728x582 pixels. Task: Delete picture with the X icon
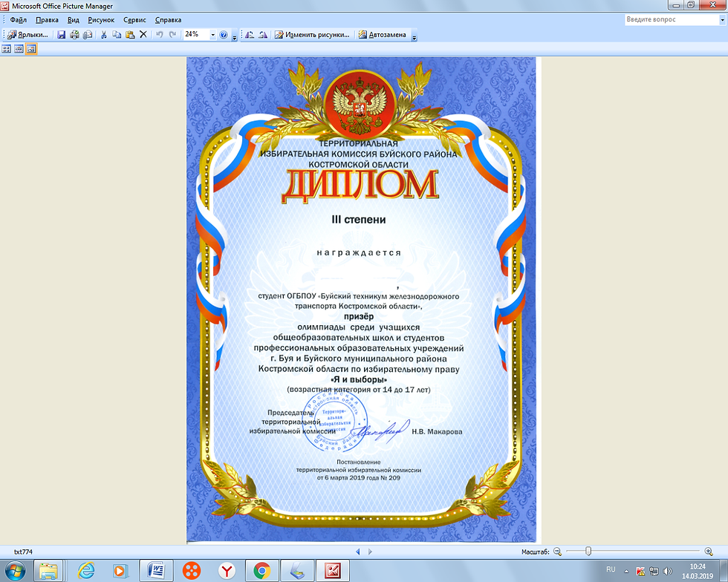point(143,34)
